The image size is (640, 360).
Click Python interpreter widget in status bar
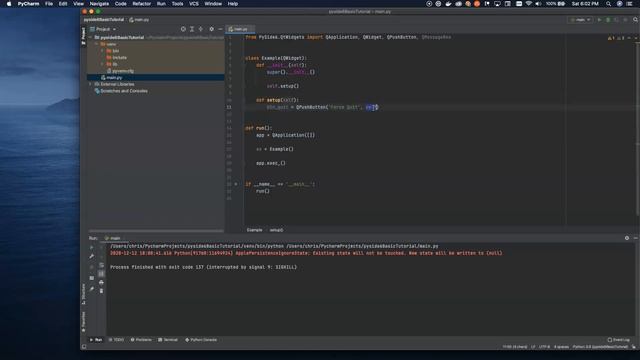[x=600, y=347]
